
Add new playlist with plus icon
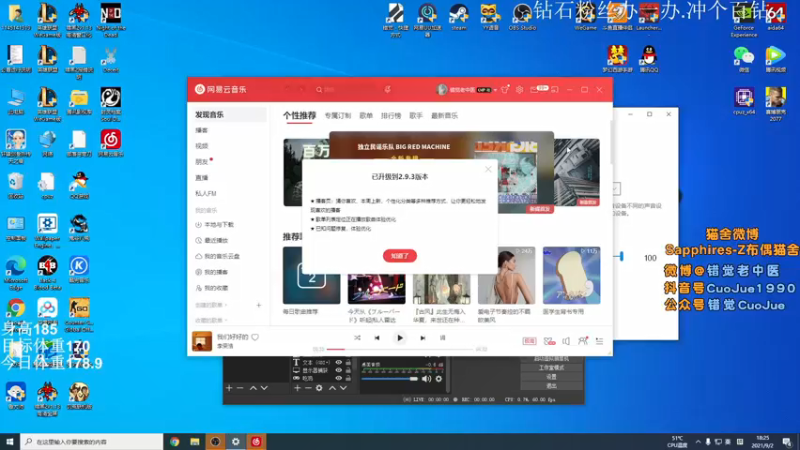[259, 305]
